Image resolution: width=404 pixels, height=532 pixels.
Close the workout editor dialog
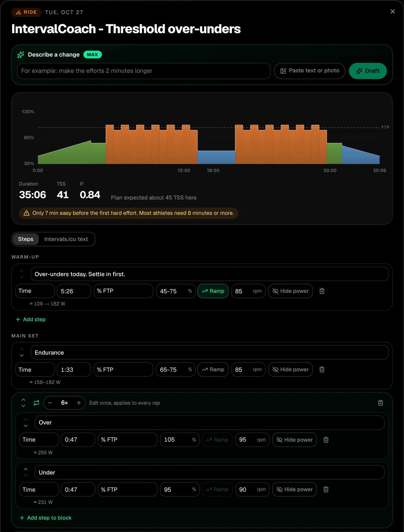[x=392, y=12]
